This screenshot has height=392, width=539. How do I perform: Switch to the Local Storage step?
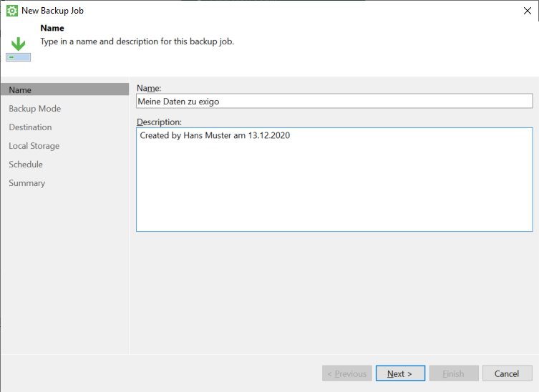click(x=34, y=146)
